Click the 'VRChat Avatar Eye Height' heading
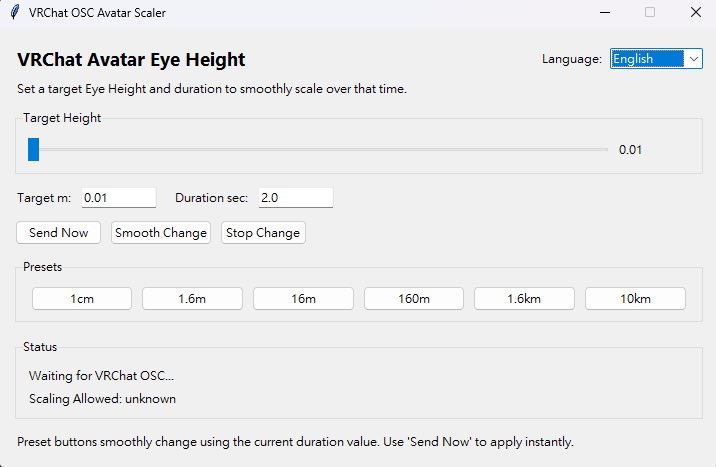The width and height of the screenshot is (716, 467). (x=131, y=60)
